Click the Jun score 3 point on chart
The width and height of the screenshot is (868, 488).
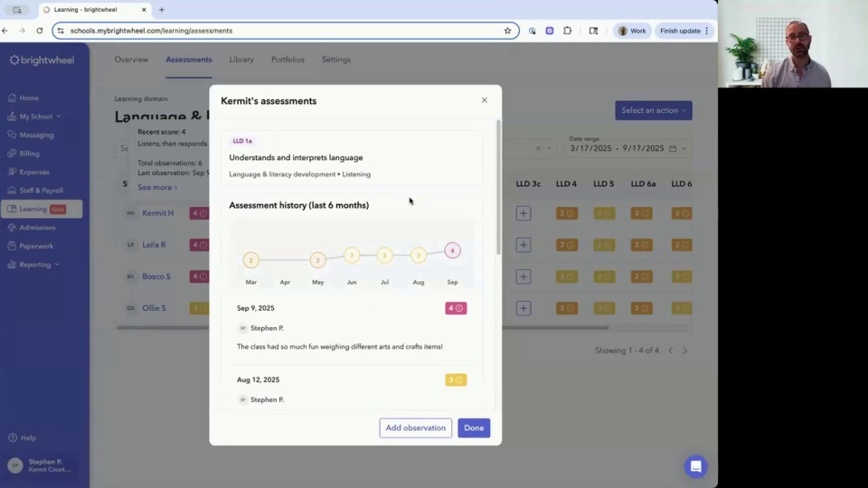352,255
